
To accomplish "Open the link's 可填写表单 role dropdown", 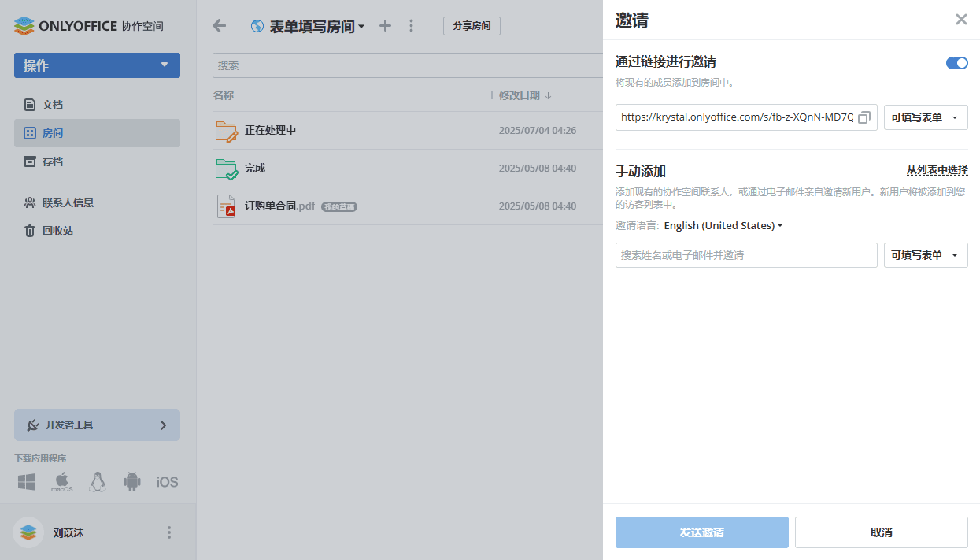I will point(926,117).
